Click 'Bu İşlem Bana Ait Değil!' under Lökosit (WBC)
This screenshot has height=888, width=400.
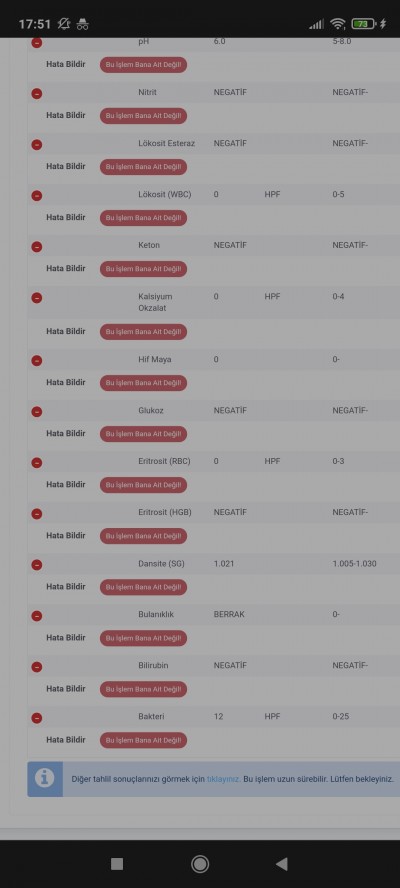click(x=143, y=217)
